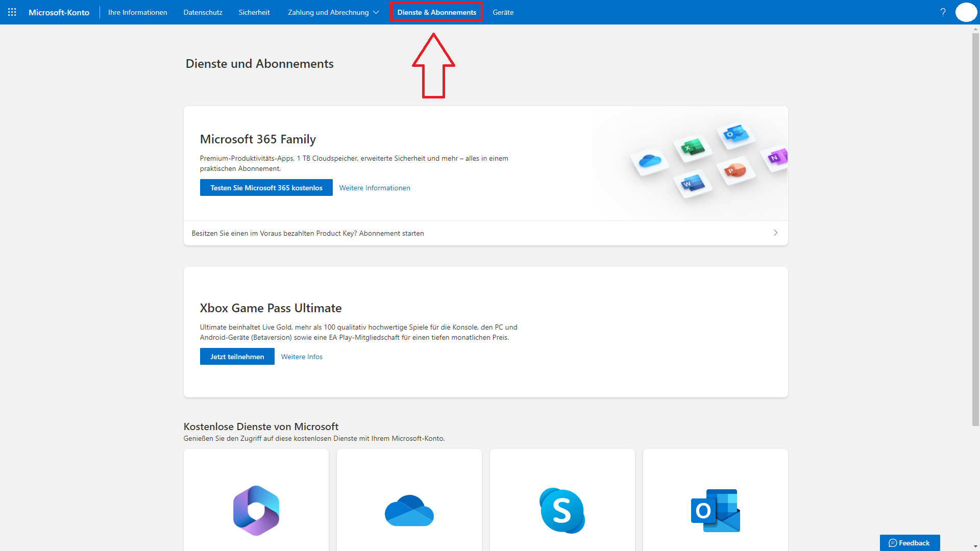Open the account profile avatar
The image size is (980, 551).
[x=966, y=12]
